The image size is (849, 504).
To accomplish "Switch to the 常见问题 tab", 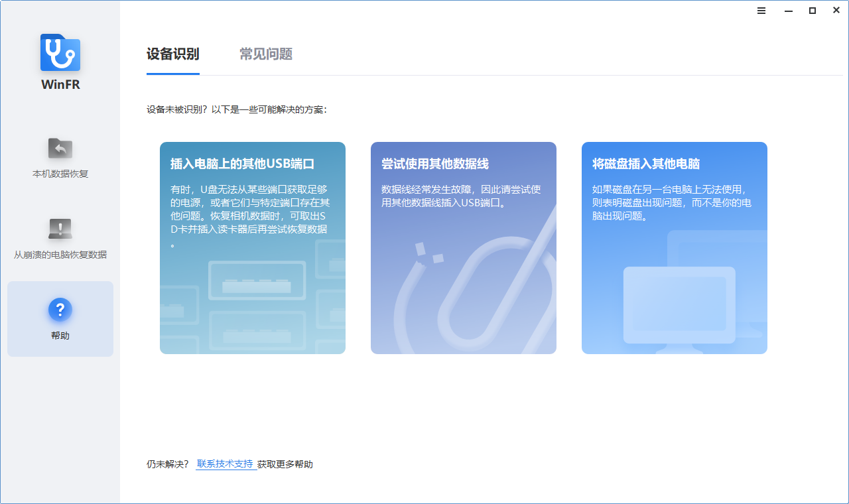I will click(x=265, y=55).
